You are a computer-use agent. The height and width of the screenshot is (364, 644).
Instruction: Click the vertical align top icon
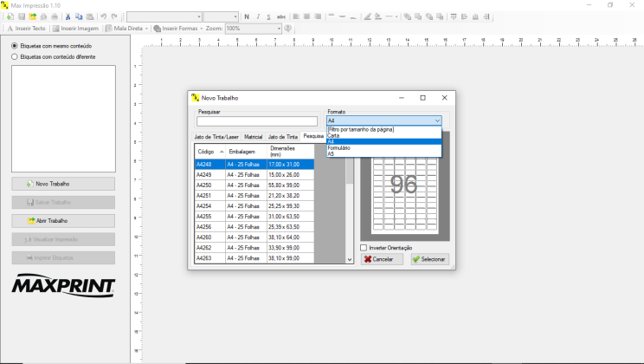pos(332,16)
